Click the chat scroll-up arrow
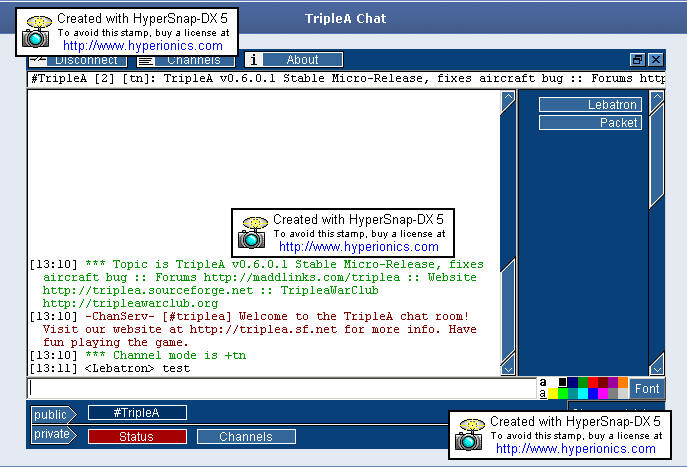The image size is (687, 467). [508, 101]
